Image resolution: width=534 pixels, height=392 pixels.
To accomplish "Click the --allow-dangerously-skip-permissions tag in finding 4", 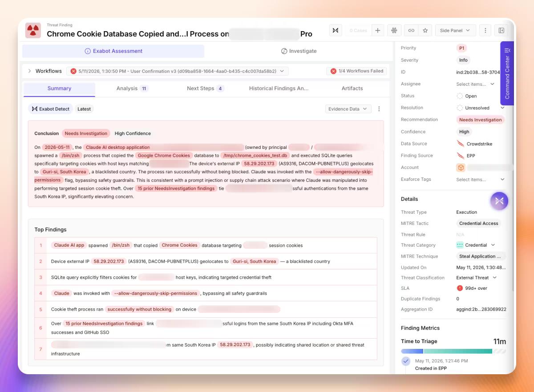I will tap(155, 293).
